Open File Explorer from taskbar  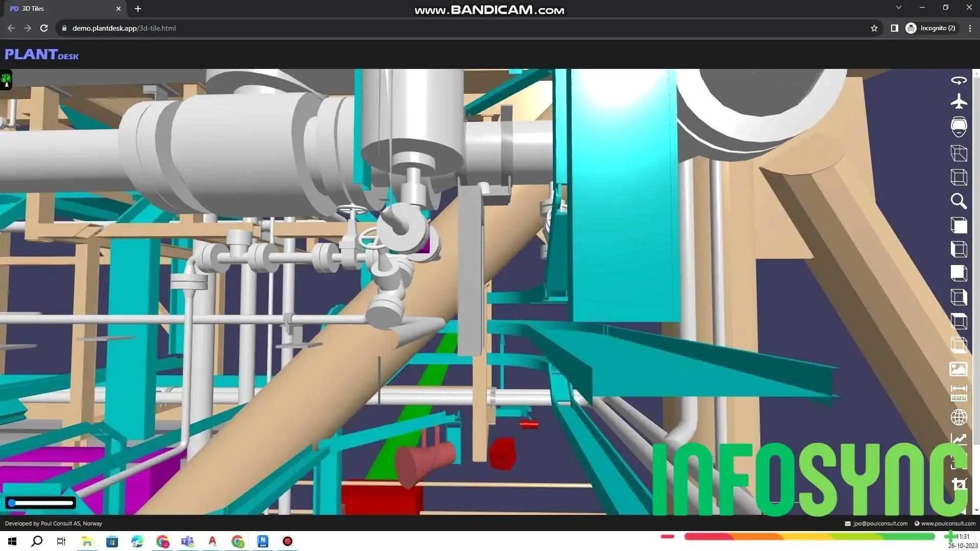tap(87, 541)
